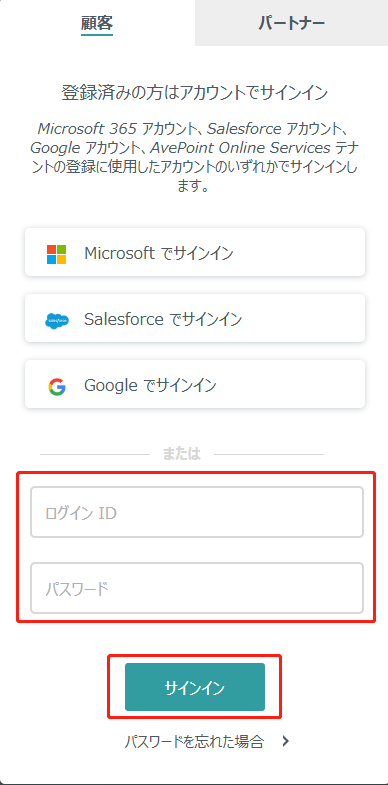Focus the パスワード input field
Screen dimensions: 388x785
click(x=197, y=588)
